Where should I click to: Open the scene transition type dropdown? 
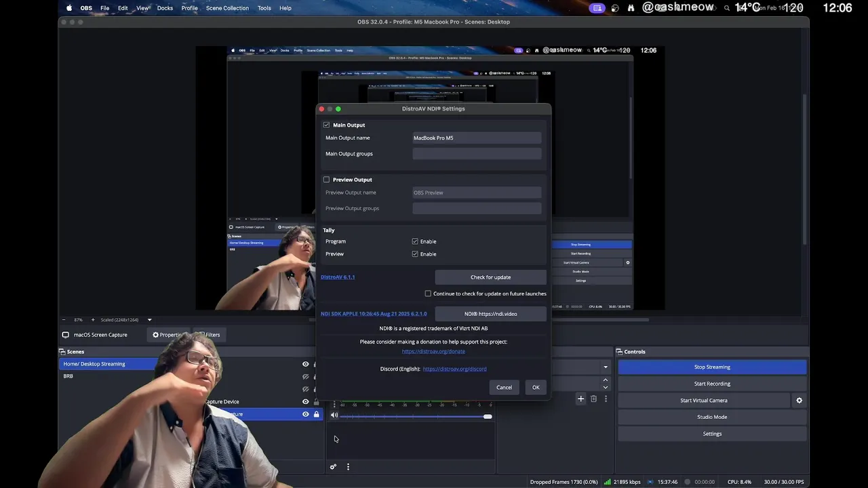pyautogui.click(x=606, y=367)
